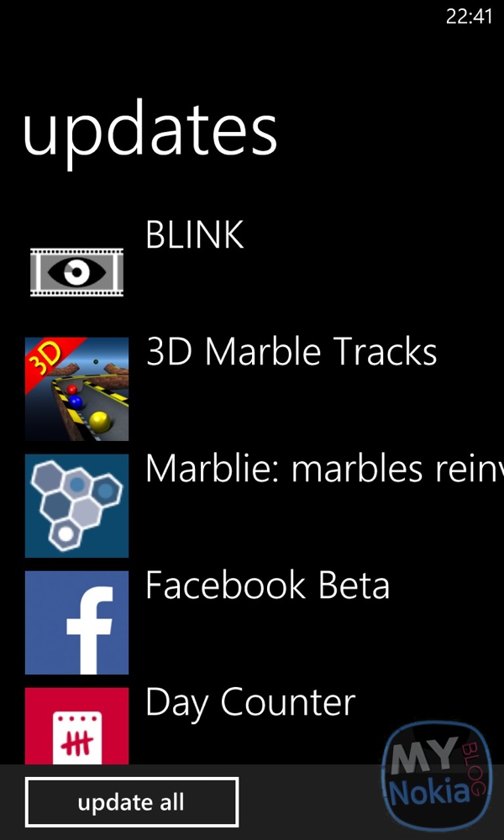The image size is (504, 840).
Task: Tap the tally calendar glyph on Day Counter
Action: 77,737
